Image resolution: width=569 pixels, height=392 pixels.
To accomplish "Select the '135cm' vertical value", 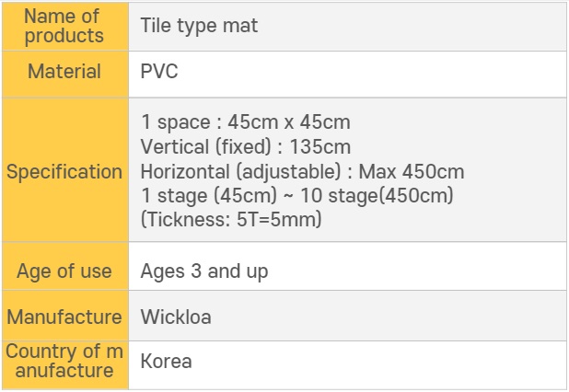I will point(319,147).
